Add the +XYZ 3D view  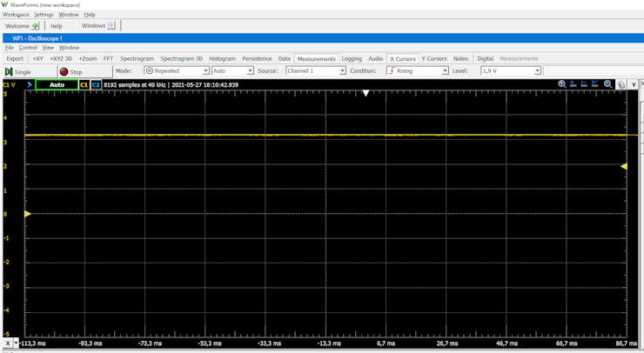click(61, 59)
